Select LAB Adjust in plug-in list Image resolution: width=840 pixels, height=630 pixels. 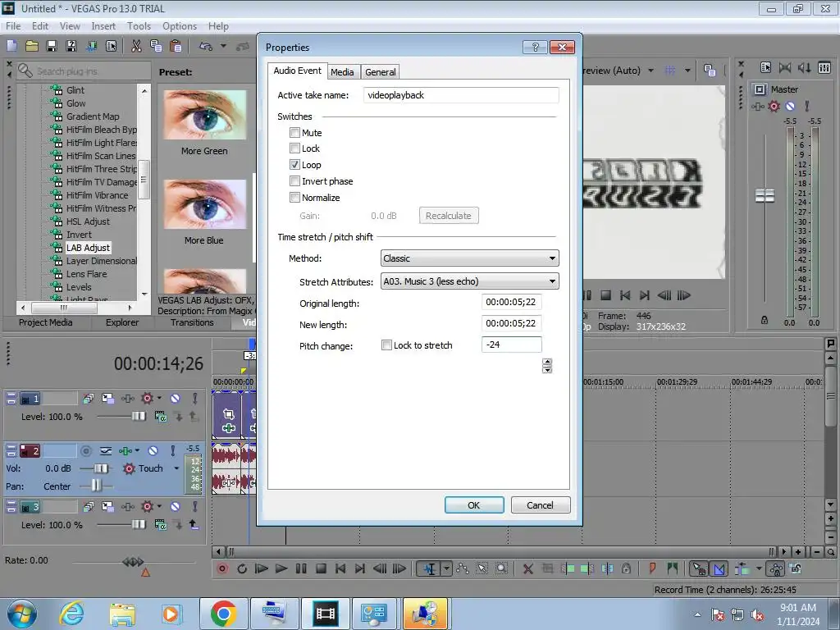[x=88, y=248]
